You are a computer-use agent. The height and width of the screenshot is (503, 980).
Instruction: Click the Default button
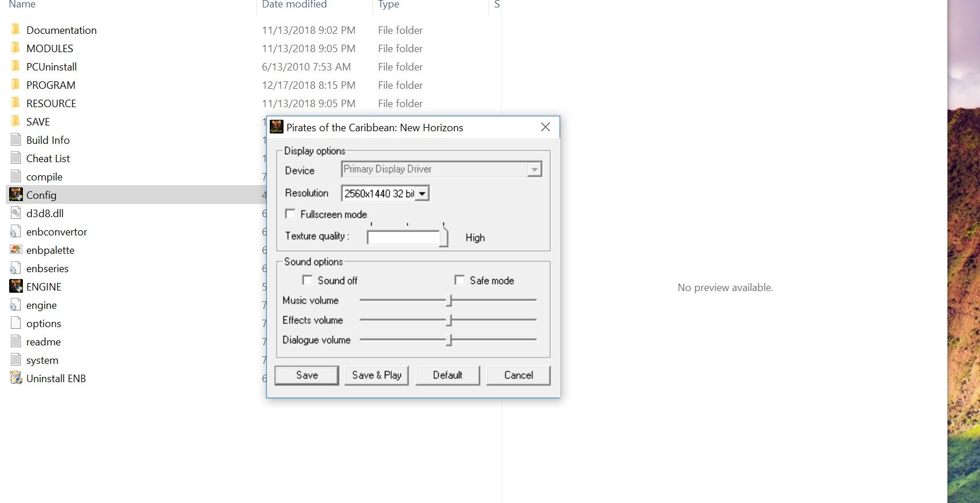click(x=447, y=375)
